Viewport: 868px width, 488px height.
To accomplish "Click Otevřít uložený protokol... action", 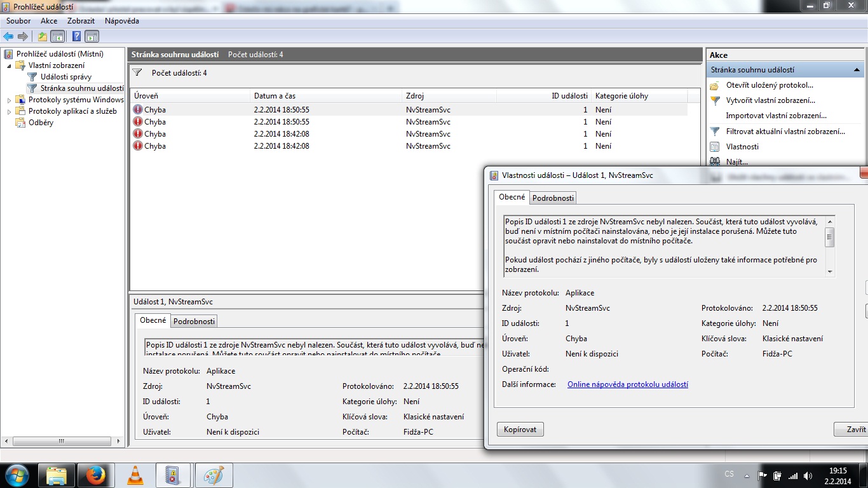I will (x=770, y=85).
